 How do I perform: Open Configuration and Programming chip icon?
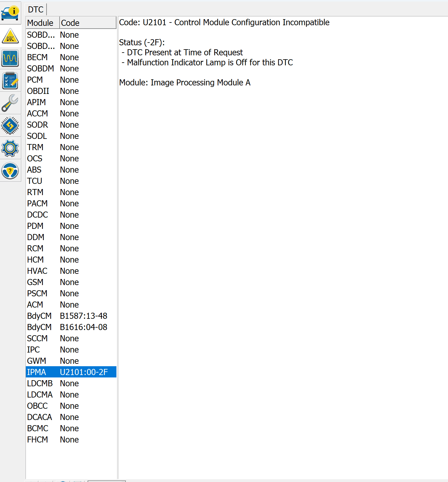pyautogui.click(x=10, y=126)
